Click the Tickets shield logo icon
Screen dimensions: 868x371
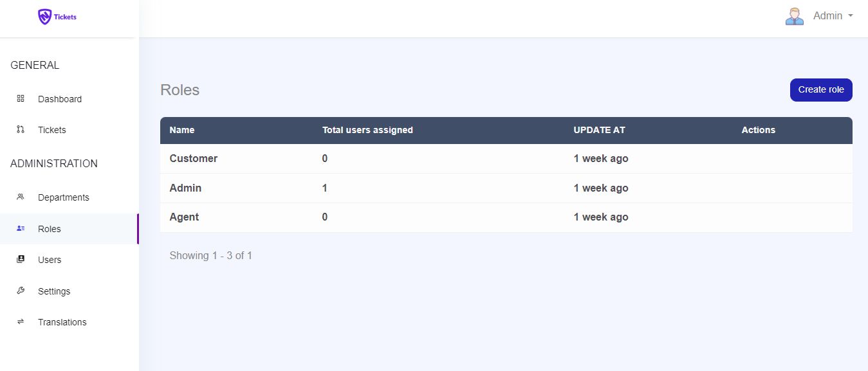[x=44, y=17]
